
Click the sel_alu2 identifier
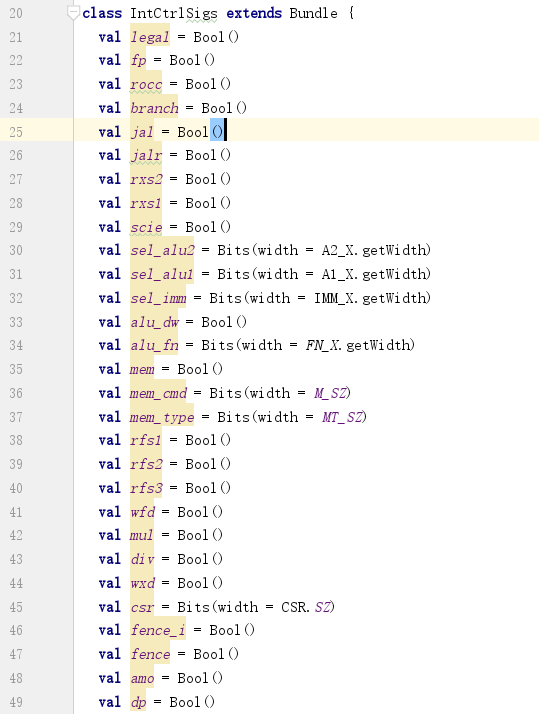(x=162, y=251)
